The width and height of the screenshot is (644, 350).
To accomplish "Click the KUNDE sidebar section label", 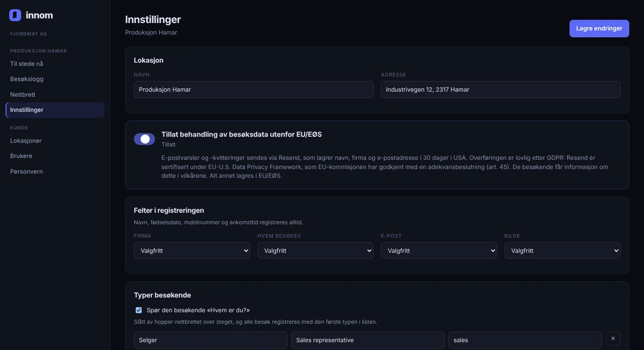I will [x=19, y=128].
